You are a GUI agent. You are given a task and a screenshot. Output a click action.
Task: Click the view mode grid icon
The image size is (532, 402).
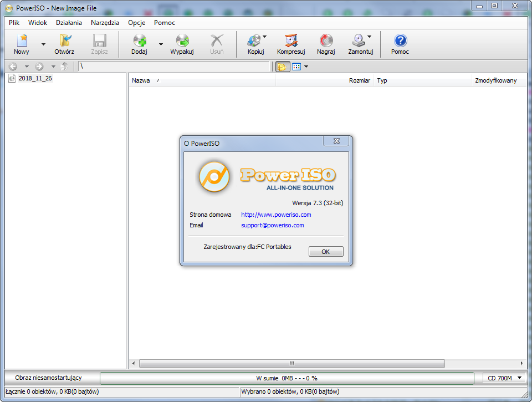tap(296, 67)
